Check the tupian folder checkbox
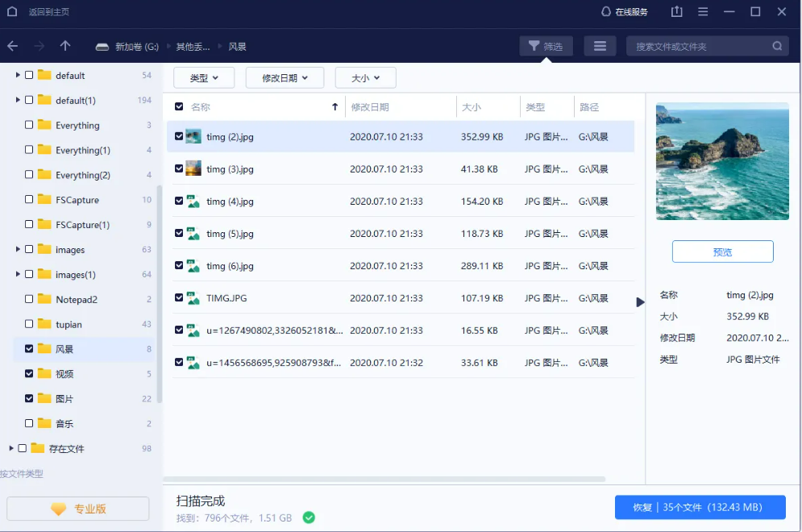Screen dimensions: 802x532 29,324
